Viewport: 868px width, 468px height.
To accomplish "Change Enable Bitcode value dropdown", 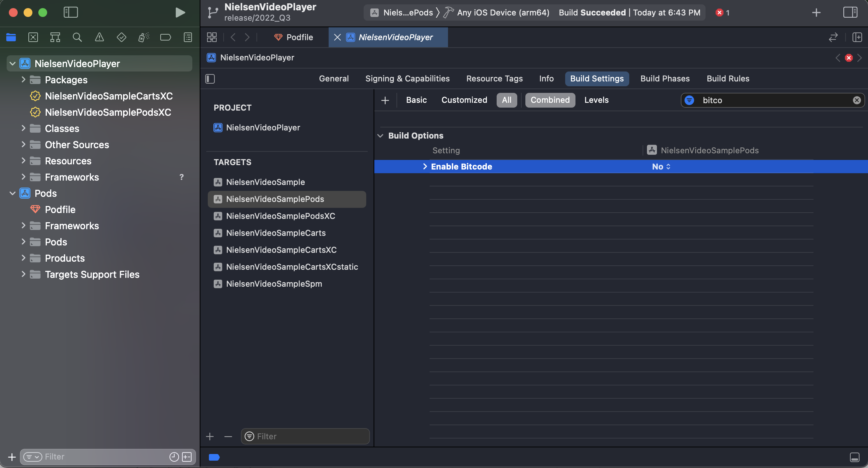I will pos(661,167).
